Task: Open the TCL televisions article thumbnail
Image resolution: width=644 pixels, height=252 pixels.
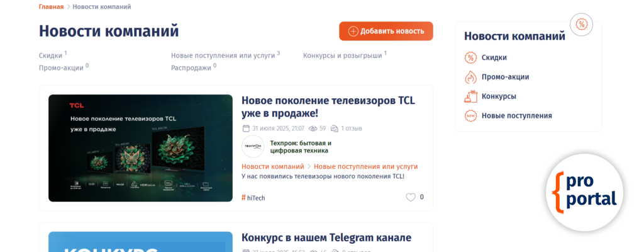Action: coord(140,148)
